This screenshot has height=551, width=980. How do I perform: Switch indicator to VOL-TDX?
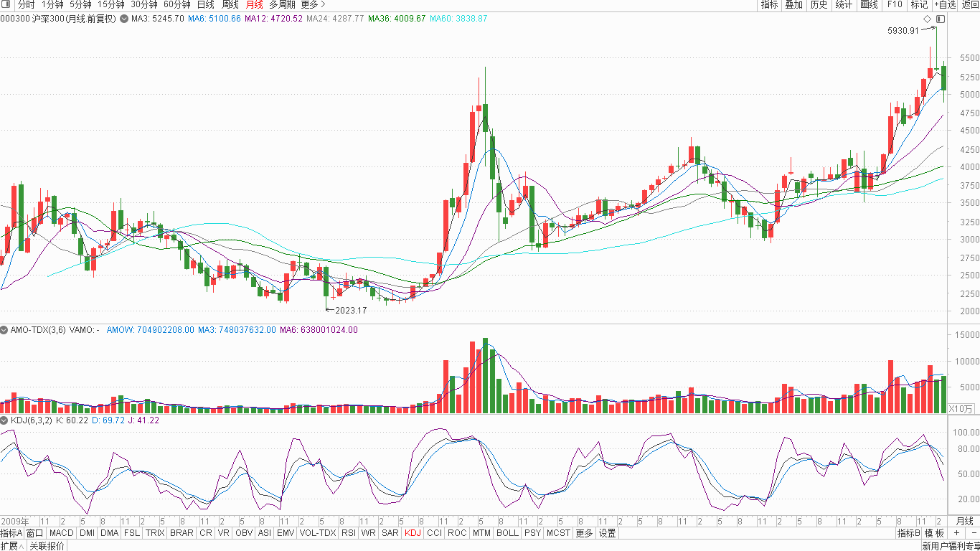point(318,533)
